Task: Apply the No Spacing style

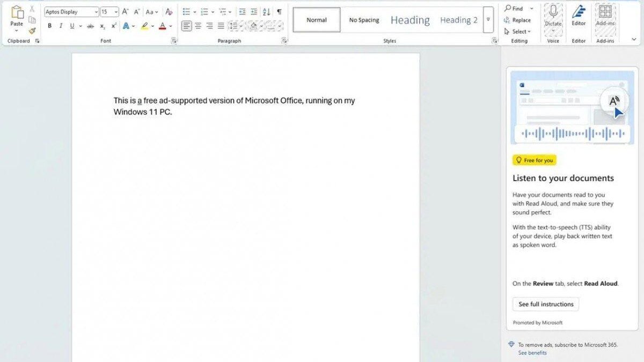Action: click(364, 20)
